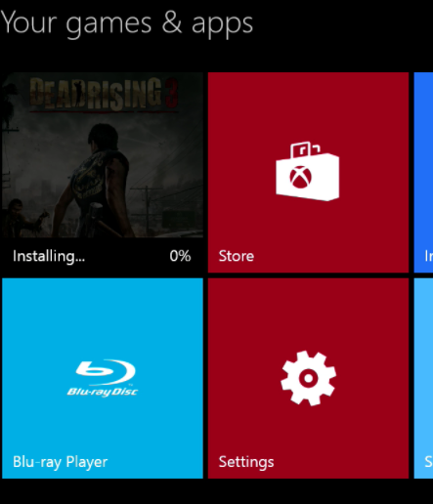Click the Your games & apps heading
The image size is (433, 504).
coord(127,23)
